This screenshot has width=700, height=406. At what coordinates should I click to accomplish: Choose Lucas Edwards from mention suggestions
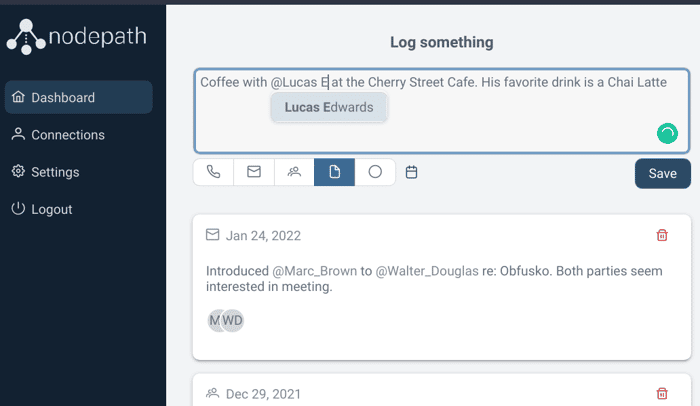(329, 107)
